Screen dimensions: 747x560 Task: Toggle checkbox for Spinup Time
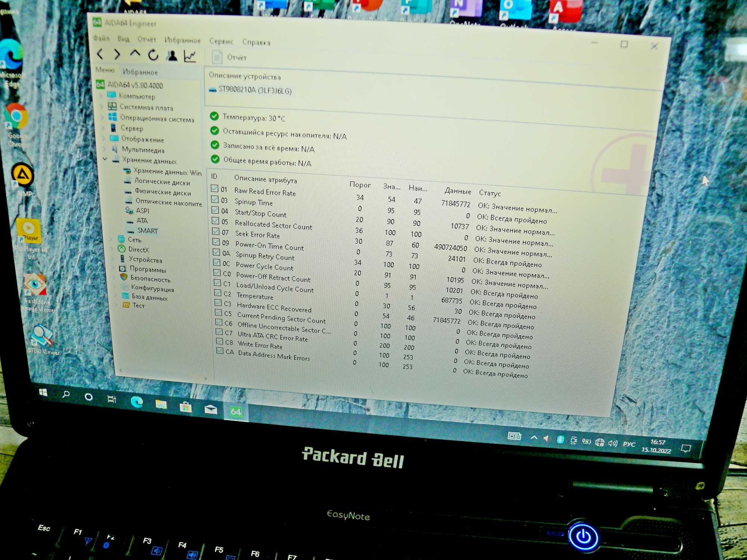pos(215,199)
